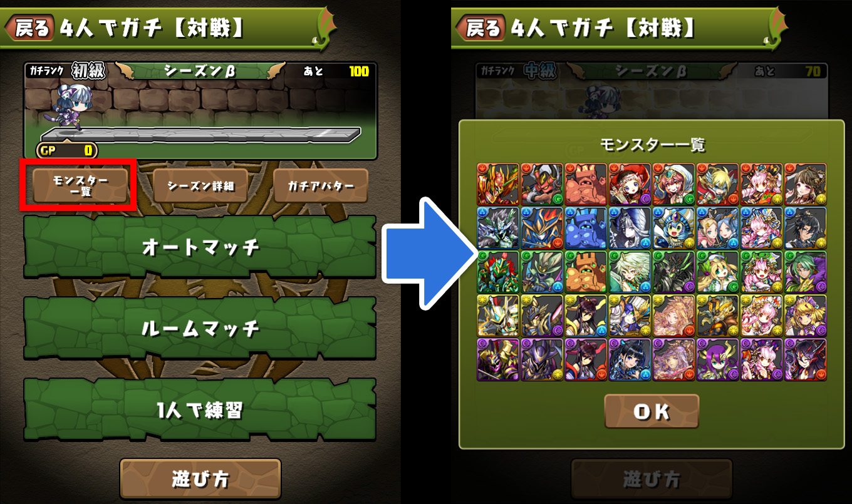Select first purple dark knight monster in bottom row

498,360
